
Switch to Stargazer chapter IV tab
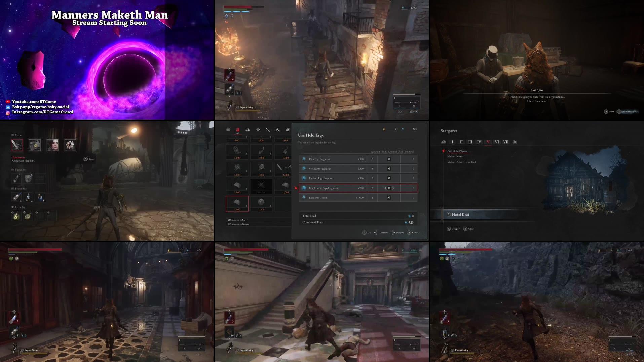pyautogui.click(x=479, y=142)
